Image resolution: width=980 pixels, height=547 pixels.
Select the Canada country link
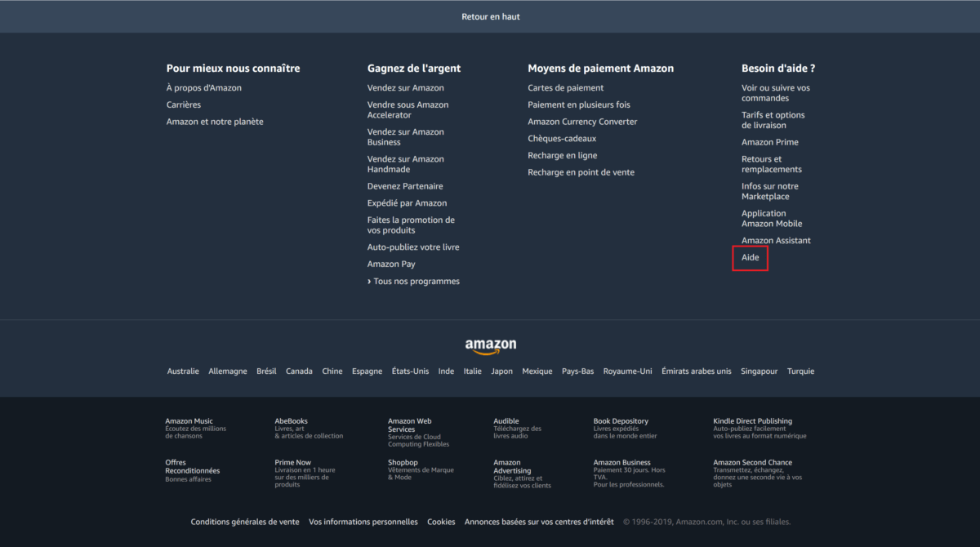(299, 371)
